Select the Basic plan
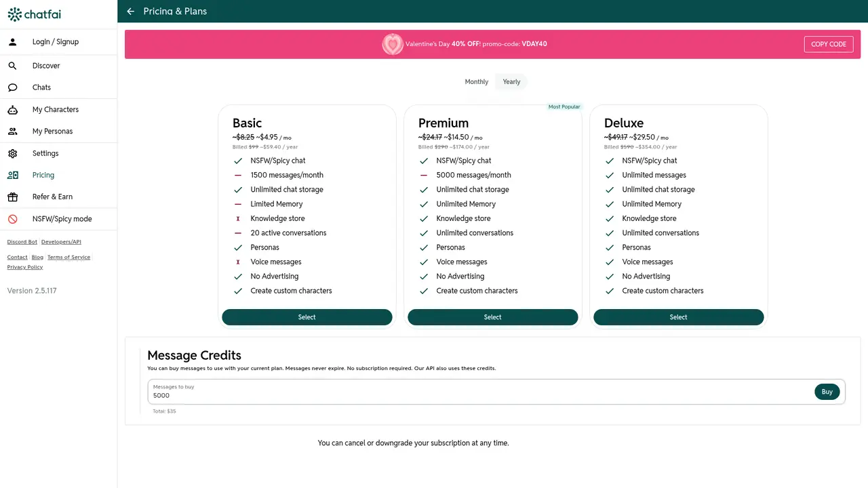 307,317
